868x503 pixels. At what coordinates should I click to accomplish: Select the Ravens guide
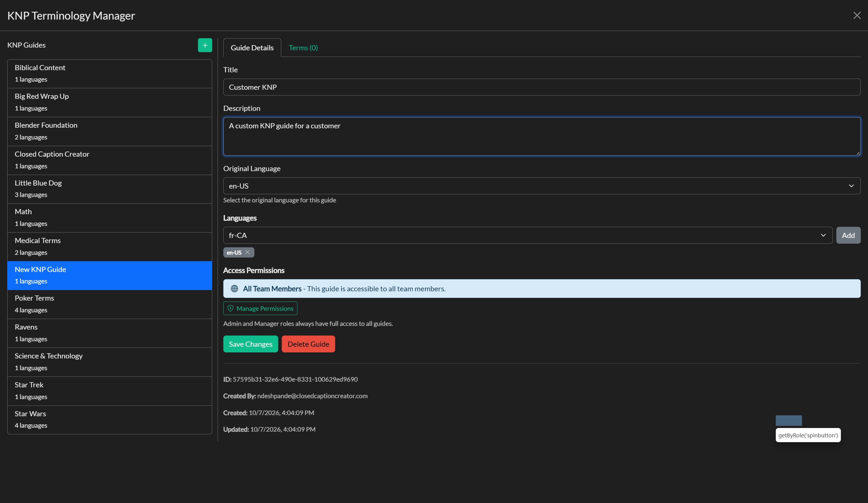109,333
